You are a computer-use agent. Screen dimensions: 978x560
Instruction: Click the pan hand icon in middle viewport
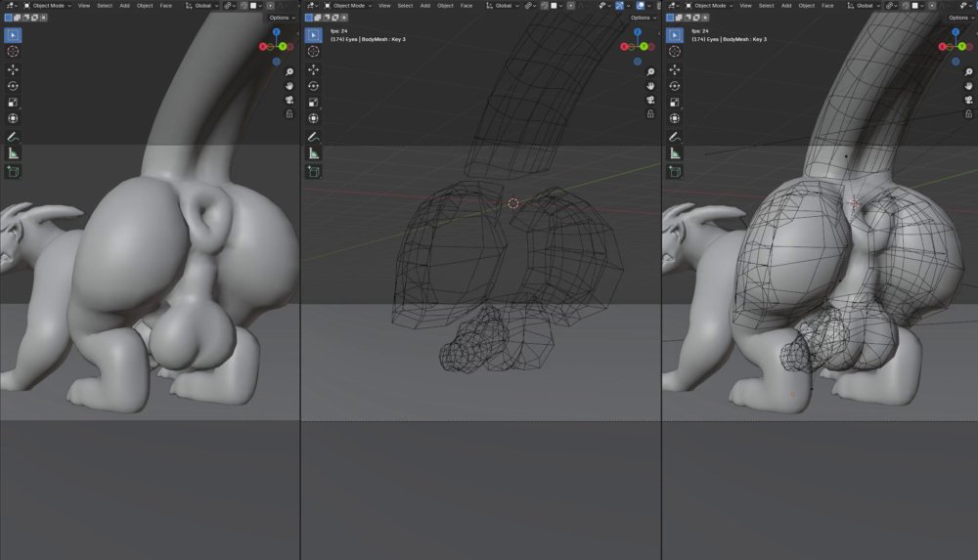[650, 86]
